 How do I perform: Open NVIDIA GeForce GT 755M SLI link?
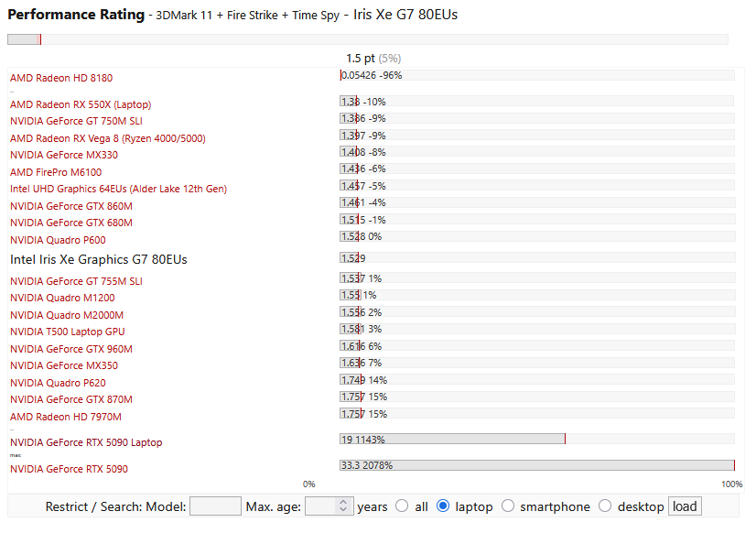(76, 281)
